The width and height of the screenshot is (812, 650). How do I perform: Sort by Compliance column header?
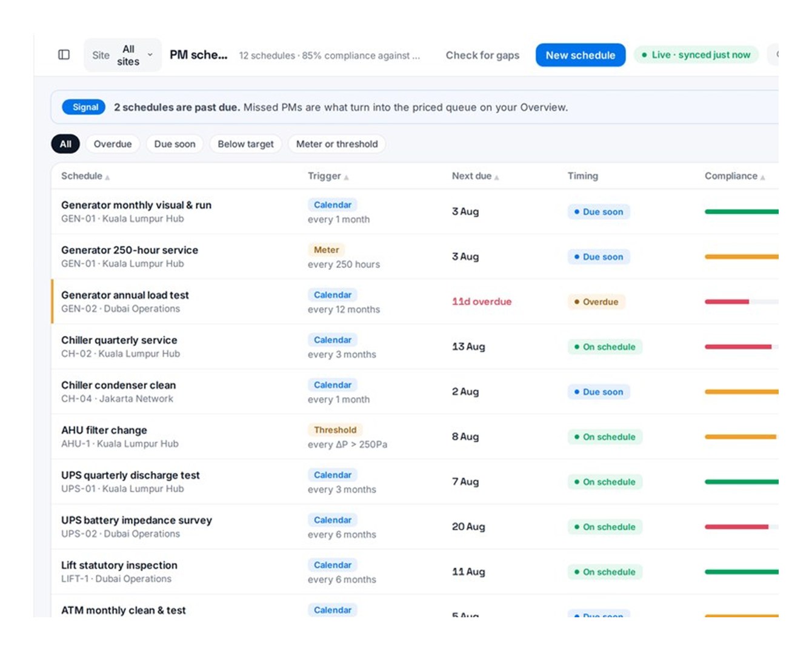[x=734, y=176]
